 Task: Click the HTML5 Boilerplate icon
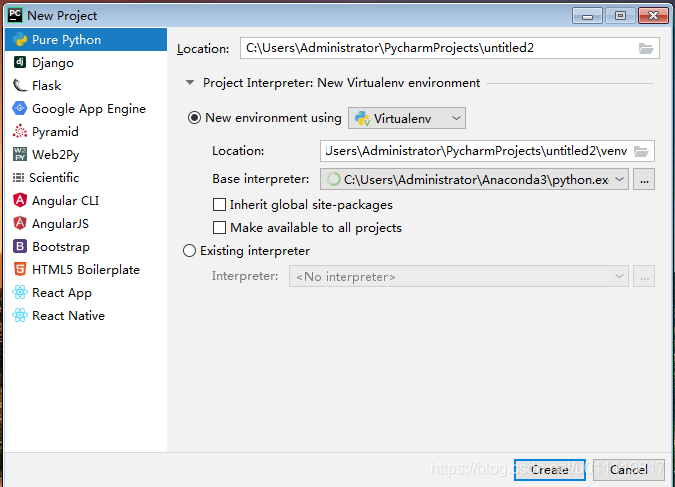(20, 269)
